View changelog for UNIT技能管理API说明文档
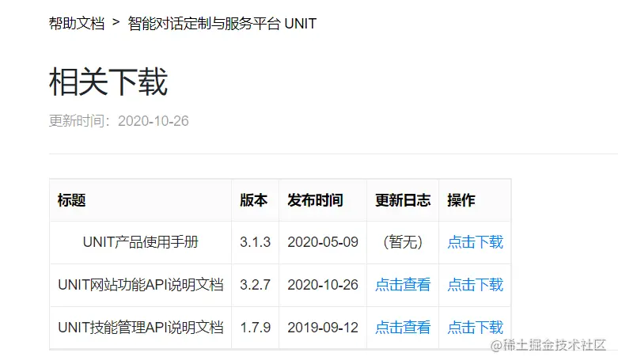 tap(403, 327)
